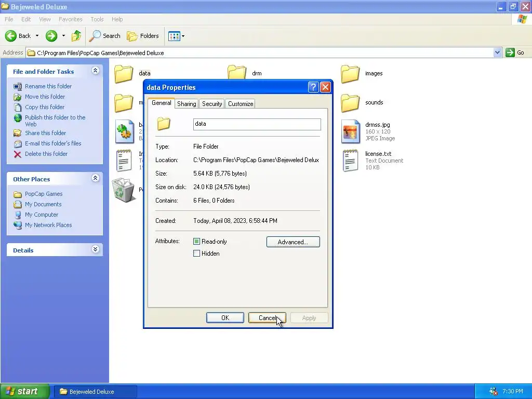Open the File menu
The width and height of the screenshot is (532, 399).
(x=9, y=19)
